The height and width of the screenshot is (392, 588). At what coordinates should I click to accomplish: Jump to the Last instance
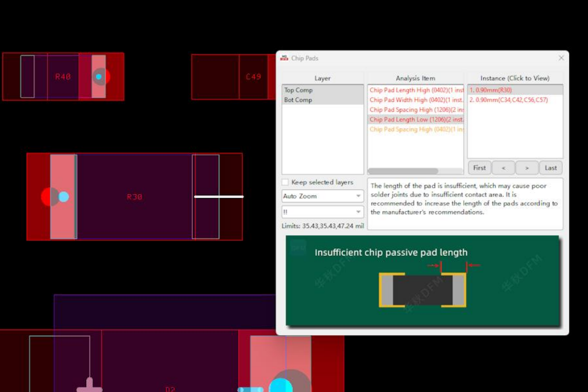(551, 168)
